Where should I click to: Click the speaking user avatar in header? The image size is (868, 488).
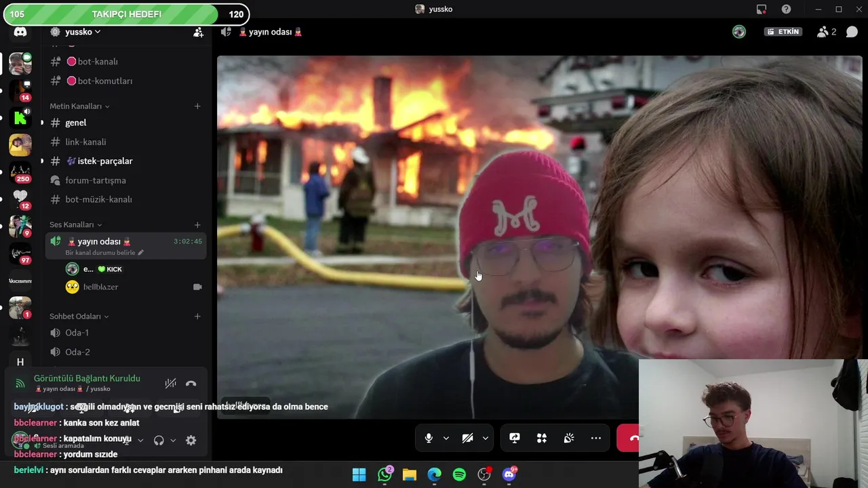click(x=739, y=32)
